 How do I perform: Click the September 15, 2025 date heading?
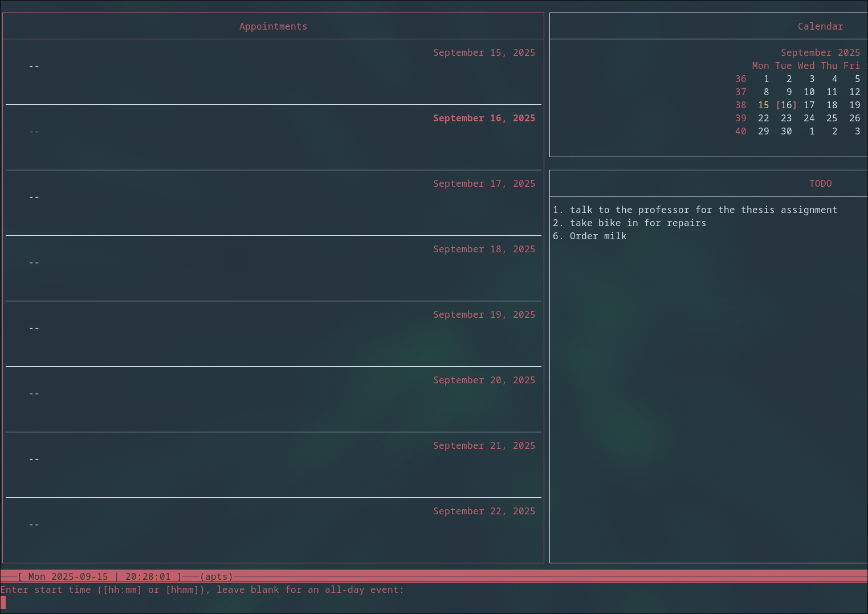tap(484, 52)
